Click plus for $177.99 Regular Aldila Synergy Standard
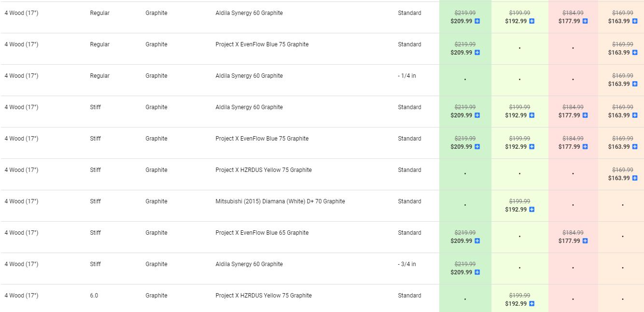Screen dimensions: 644x312 click(585, 21)
